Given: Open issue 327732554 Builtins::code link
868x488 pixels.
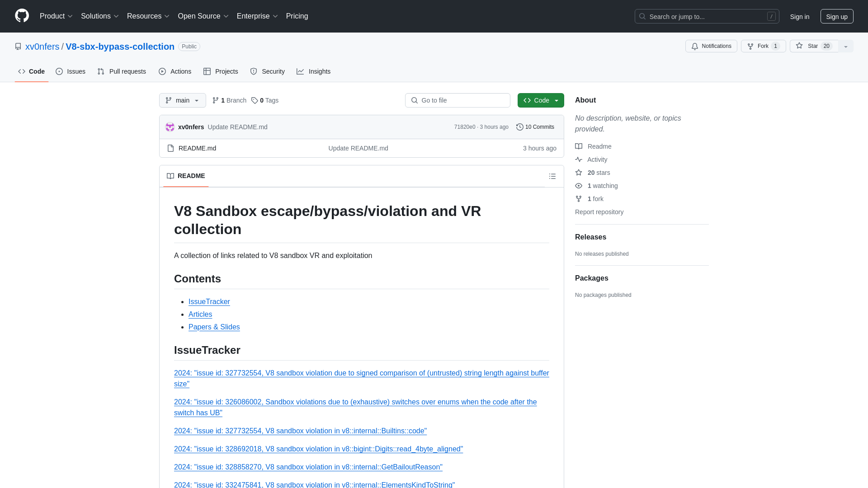Looking at the screenshot, I should [x=300, y=431].
